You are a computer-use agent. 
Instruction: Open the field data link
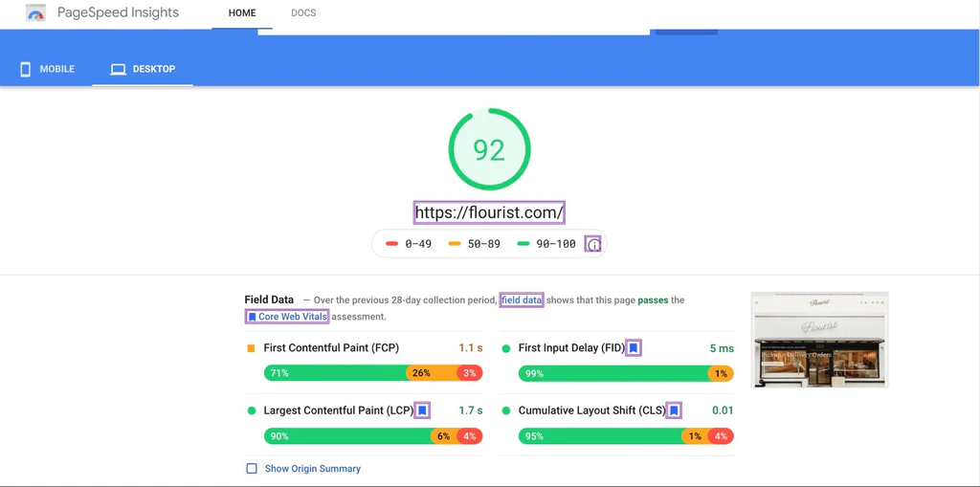522,300
